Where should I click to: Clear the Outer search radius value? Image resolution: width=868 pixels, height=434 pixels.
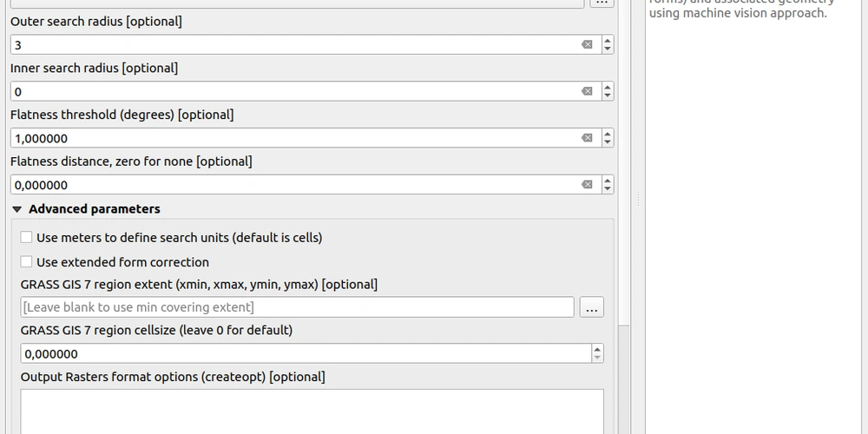point(587,44)
